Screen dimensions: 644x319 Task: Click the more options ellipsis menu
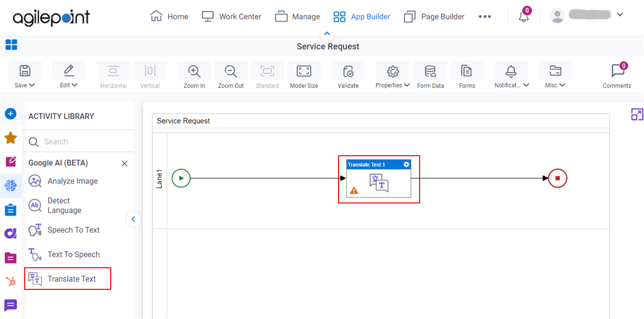coord(485,17)
